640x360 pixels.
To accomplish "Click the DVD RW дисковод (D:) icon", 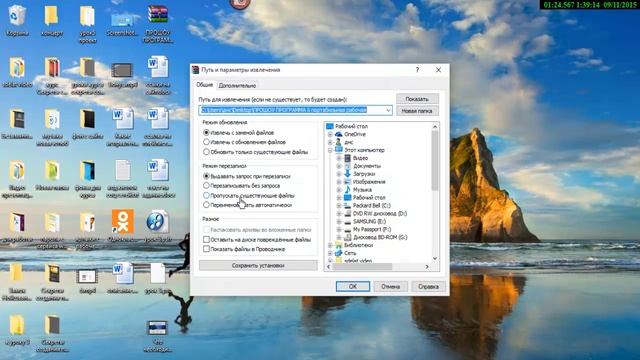I will click(x=347, y=213).
